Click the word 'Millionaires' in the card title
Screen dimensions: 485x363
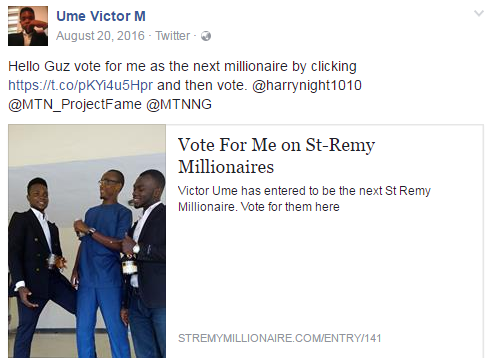tap(226, 167)
